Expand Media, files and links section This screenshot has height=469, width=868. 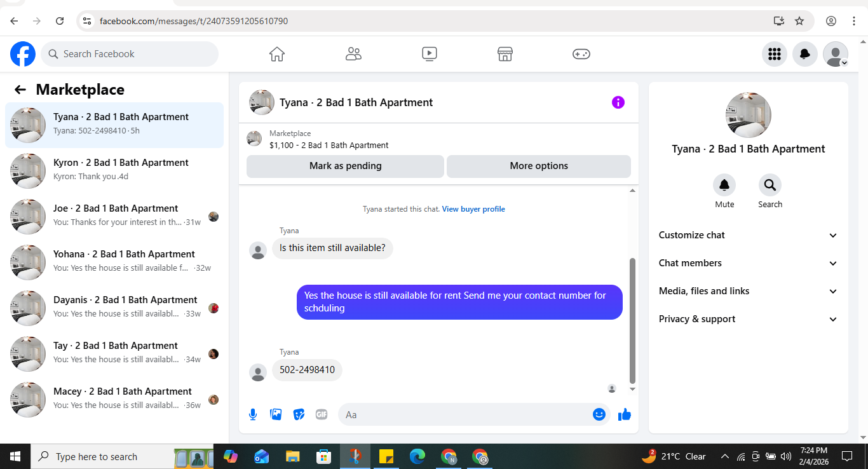click(x=749, y=291)
